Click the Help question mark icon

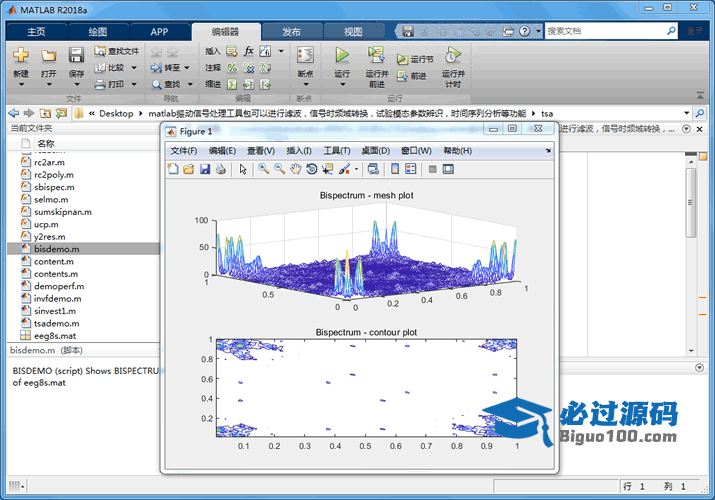(x=525, y=31)
